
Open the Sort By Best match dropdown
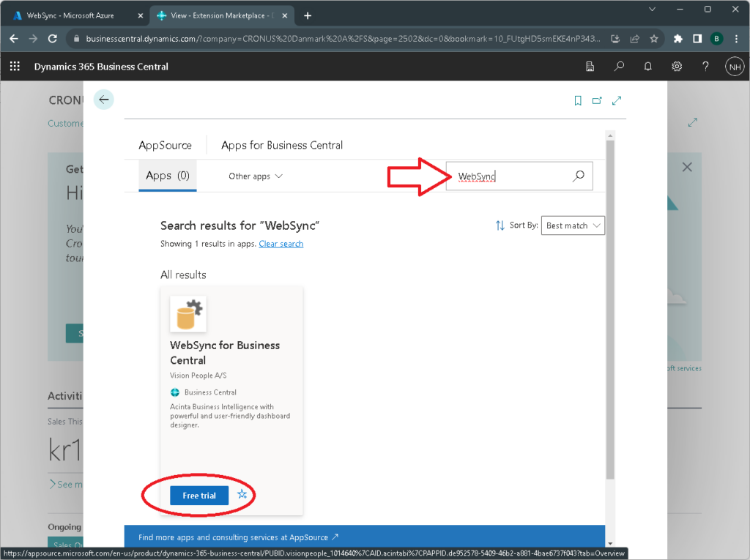pyautogui.click(x=573, y=225)
